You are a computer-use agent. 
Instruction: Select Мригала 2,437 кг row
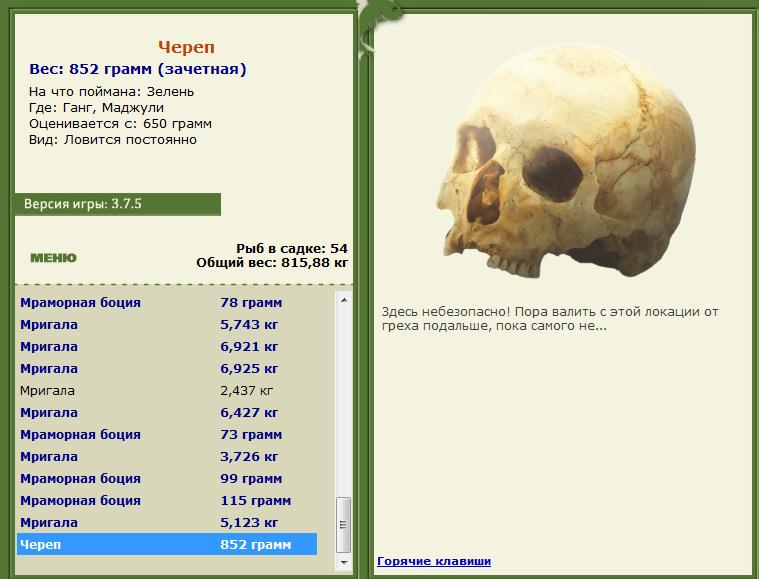pos(167,390)
